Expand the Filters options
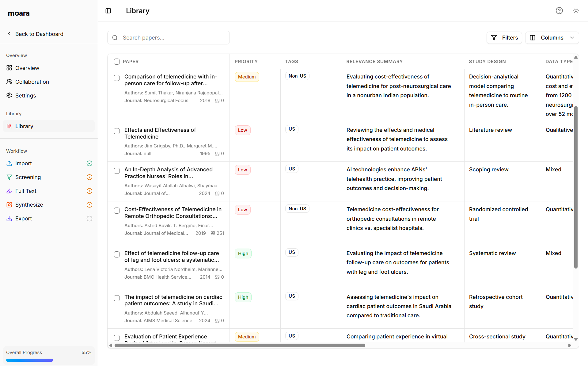588x366 pixels. 504,37
